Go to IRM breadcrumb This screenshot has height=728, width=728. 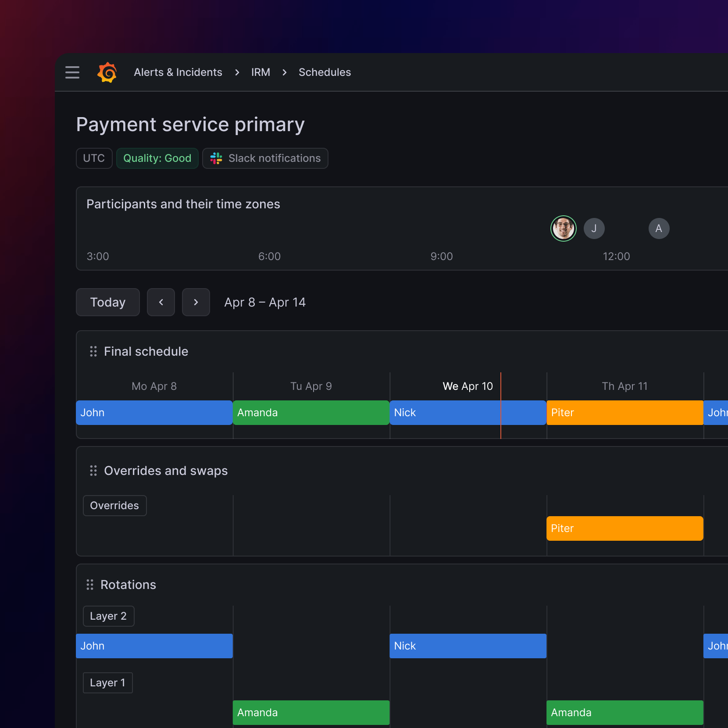[x=261, y=72]
